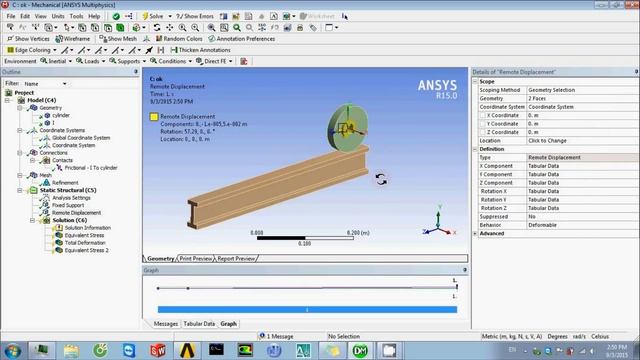Click the green magnifier view icon
Screen dimensions: 640x360
click(x=237, y=27)
